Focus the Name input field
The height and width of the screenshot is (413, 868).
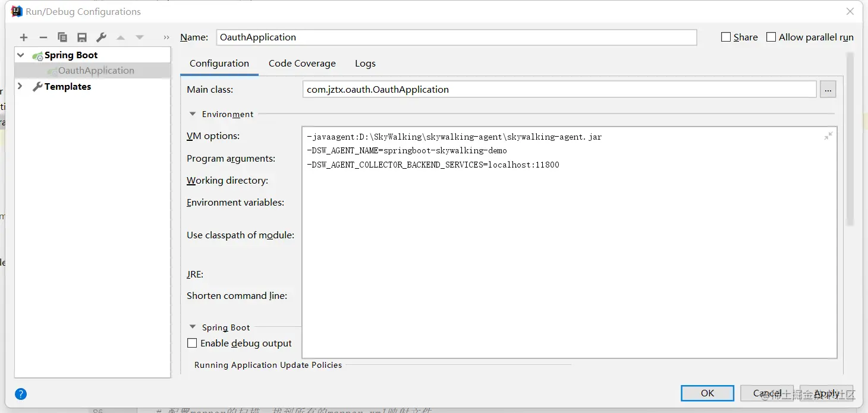coord(457,37)
